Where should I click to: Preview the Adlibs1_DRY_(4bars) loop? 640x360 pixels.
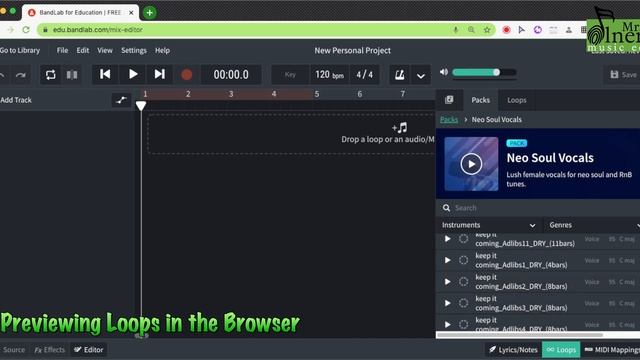click(448, 260)
